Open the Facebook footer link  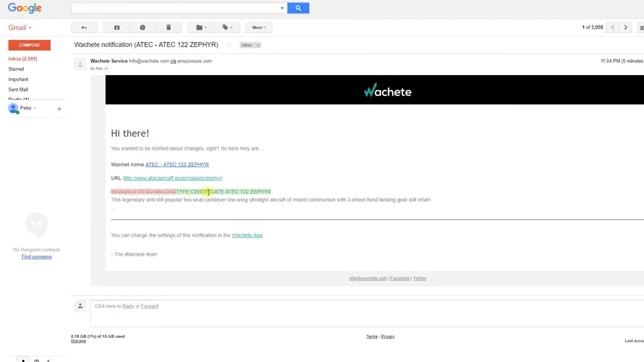click(400, 279)
